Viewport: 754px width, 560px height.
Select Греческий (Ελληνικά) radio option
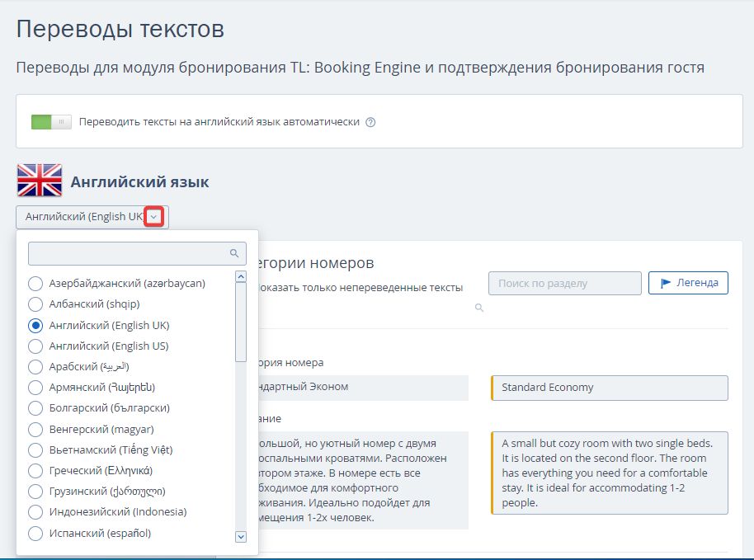pos(35,471)
